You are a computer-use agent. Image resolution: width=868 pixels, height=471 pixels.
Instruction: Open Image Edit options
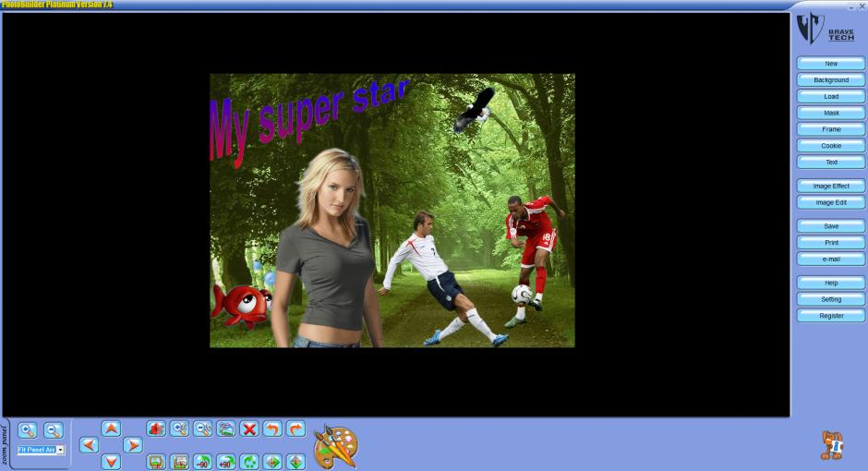pyautogui.click(x=831, y=202)
